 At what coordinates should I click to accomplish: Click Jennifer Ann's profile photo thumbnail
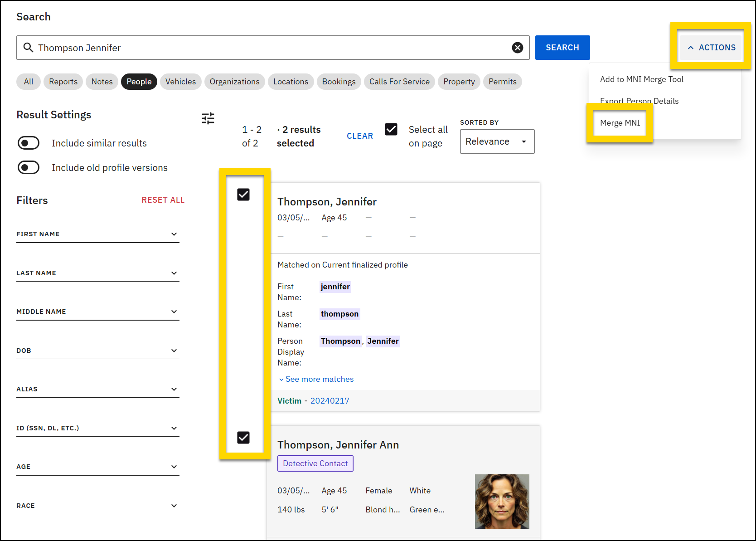point(502,501)
